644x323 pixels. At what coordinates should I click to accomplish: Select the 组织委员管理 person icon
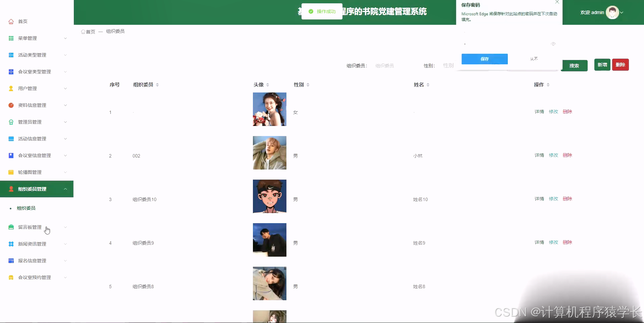(x=11, y=189)
